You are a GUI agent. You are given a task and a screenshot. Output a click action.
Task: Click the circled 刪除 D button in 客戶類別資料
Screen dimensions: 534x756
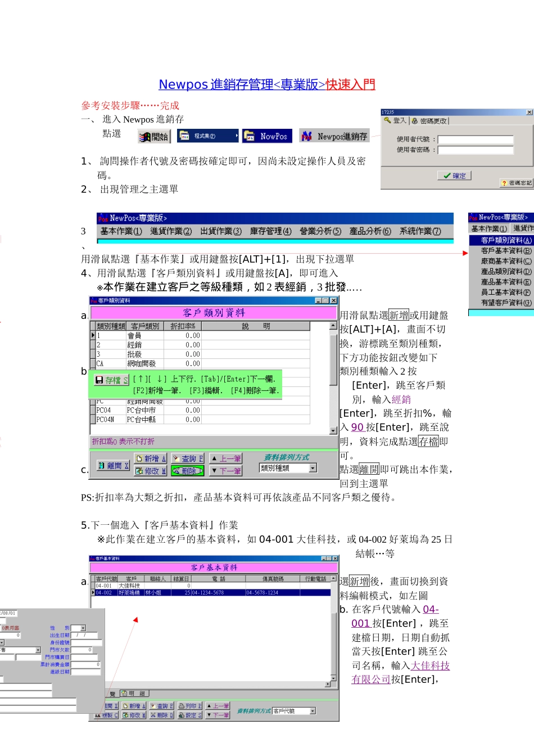188,471
